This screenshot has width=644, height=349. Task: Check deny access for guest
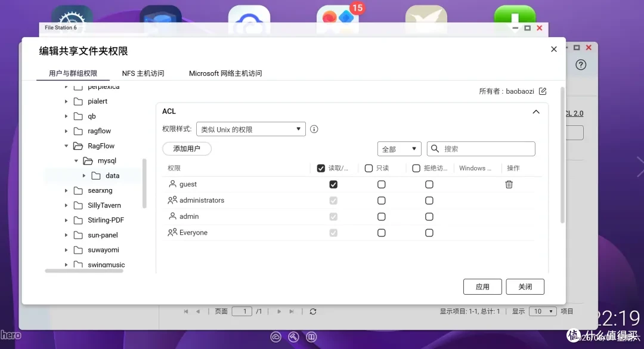pyautogui.click(x=429, y=184)
